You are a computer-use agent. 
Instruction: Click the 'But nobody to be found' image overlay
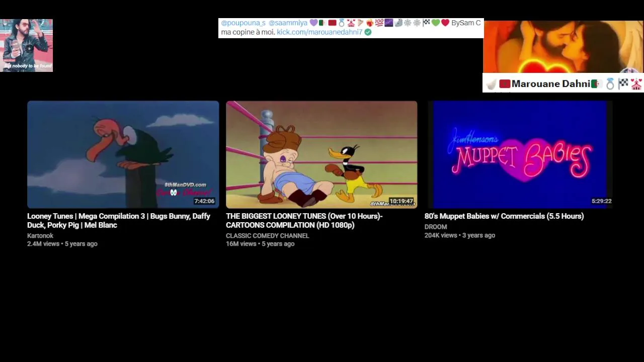[x=26, y=45]
